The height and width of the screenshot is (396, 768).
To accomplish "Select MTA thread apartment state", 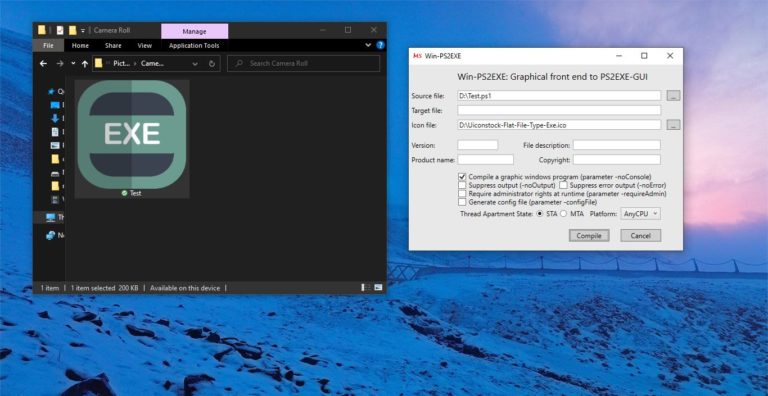I will pos(563,214).
